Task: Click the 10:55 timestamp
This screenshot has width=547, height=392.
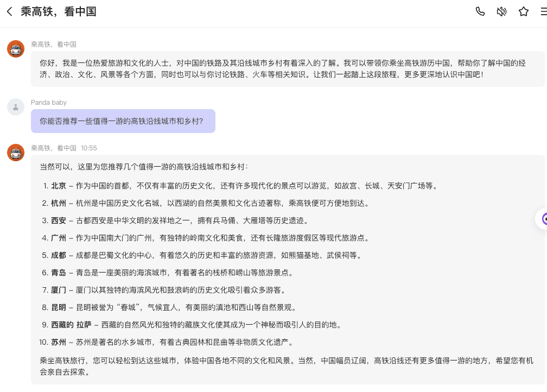Action: coord(89,148)
